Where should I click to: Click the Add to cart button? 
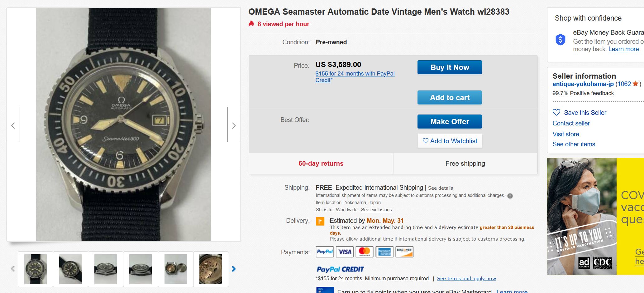pos(449,98)
